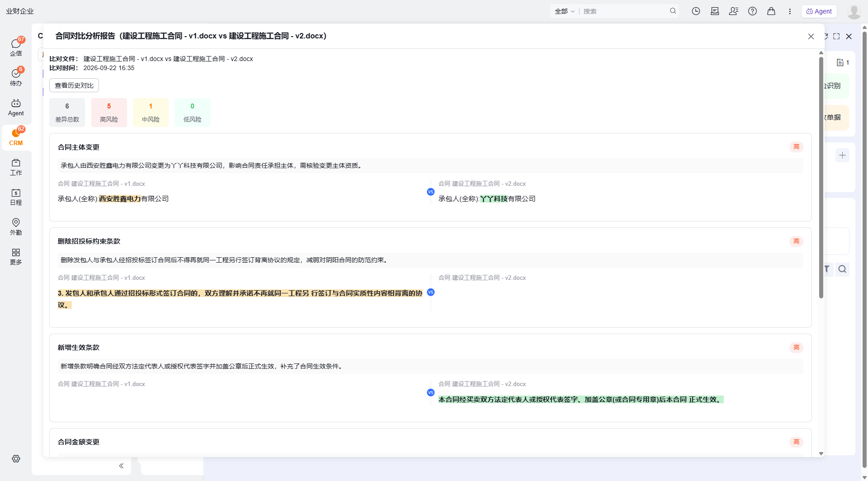Open the shopping bag icon in top bar
868x481 pixels.
pos(771,11)
